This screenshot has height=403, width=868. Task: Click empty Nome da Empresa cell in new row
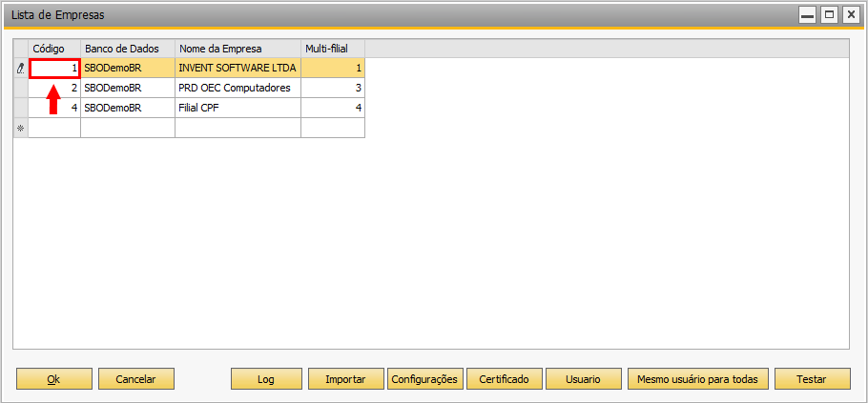(238, 128)
